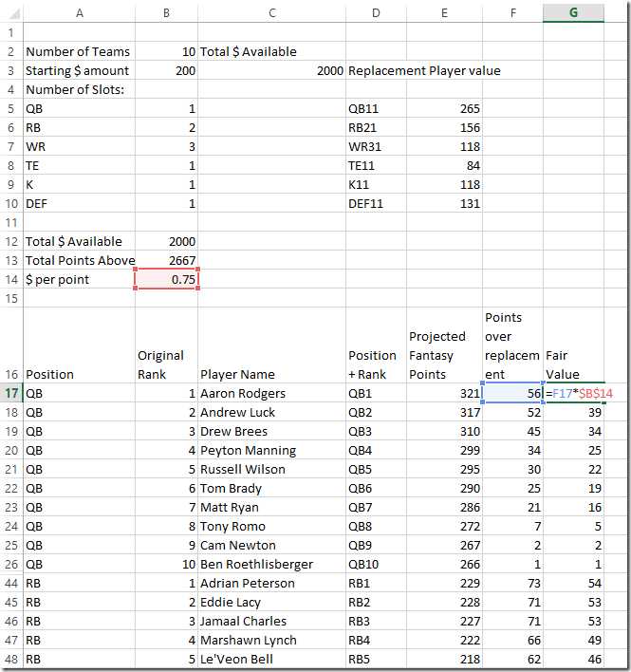Click the QB11 replacement cell
Screen dimensions: 631x672
pyautogui.click(x=376, y=109)
